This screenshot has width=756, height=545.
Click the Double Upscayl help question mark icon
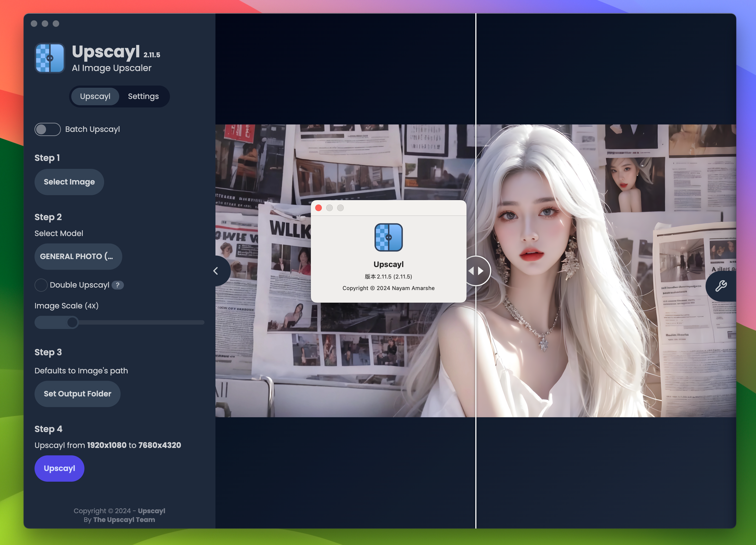(117, 285)
